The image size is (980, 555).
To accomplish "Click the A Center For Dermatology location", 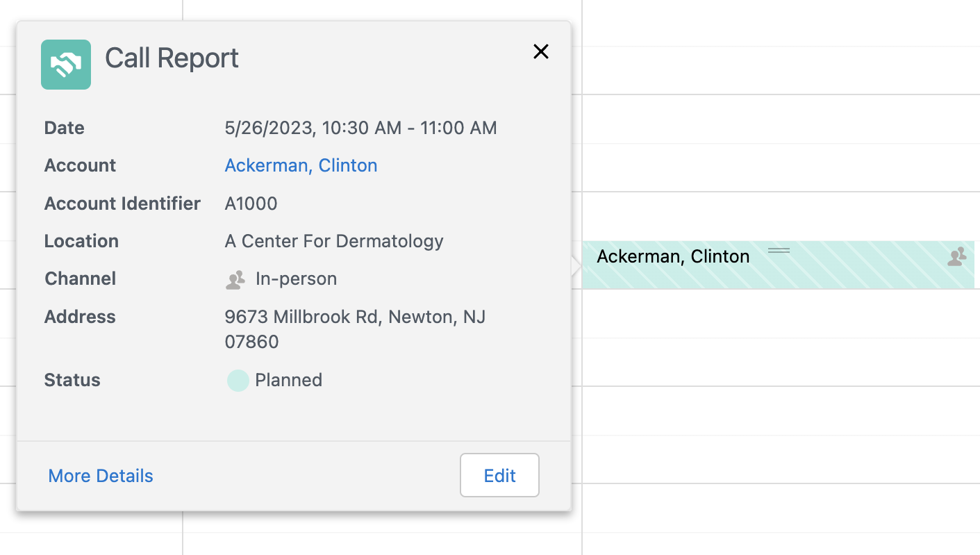I will 334,241.
